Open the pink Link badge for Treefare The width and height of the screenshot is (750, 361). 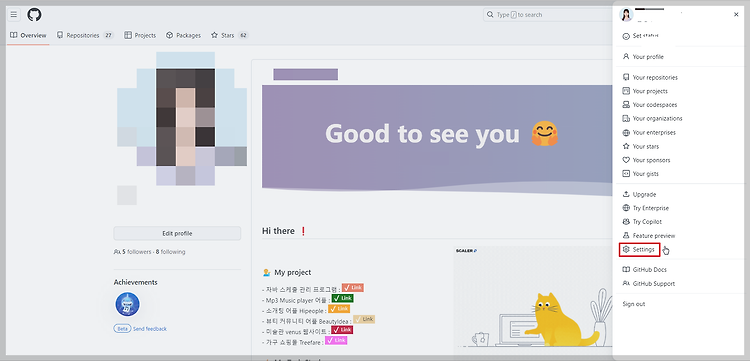[336, 340]
